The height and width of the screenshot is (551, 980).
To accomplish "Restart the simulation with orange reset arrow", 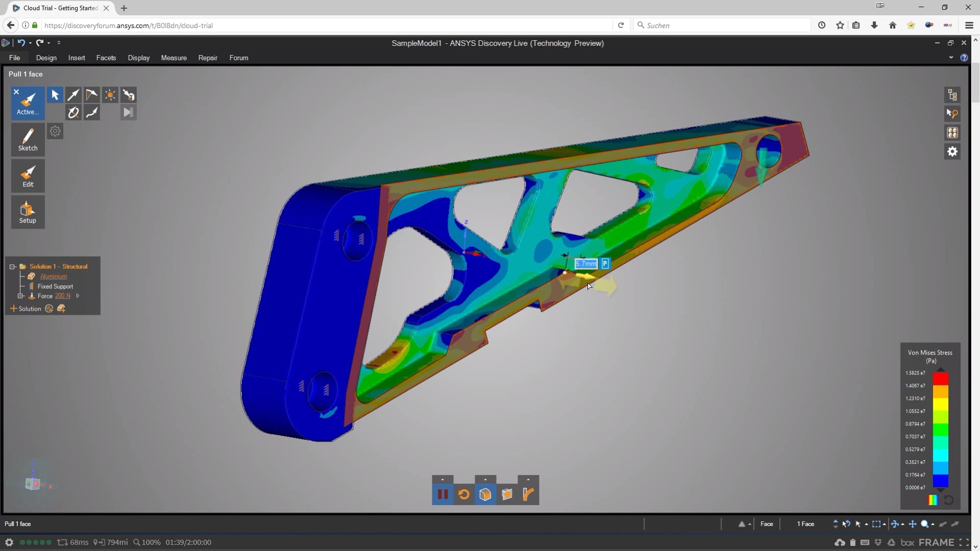I will pos(464,494).
